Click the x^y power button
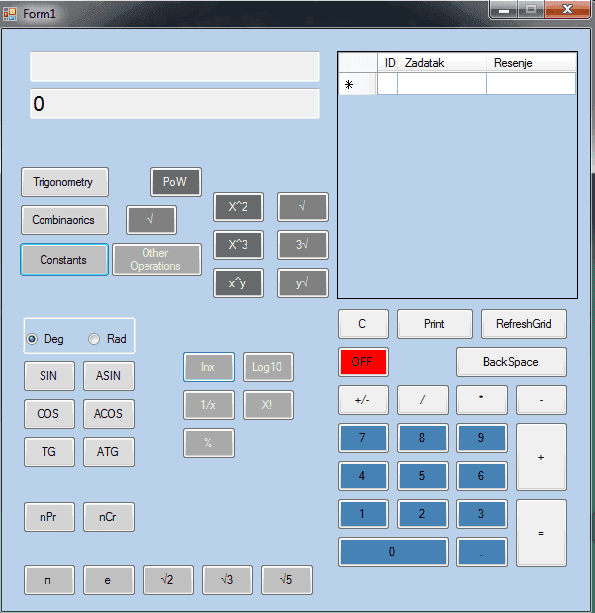This screenshot has height=613, width=595. tap(238, 283)
